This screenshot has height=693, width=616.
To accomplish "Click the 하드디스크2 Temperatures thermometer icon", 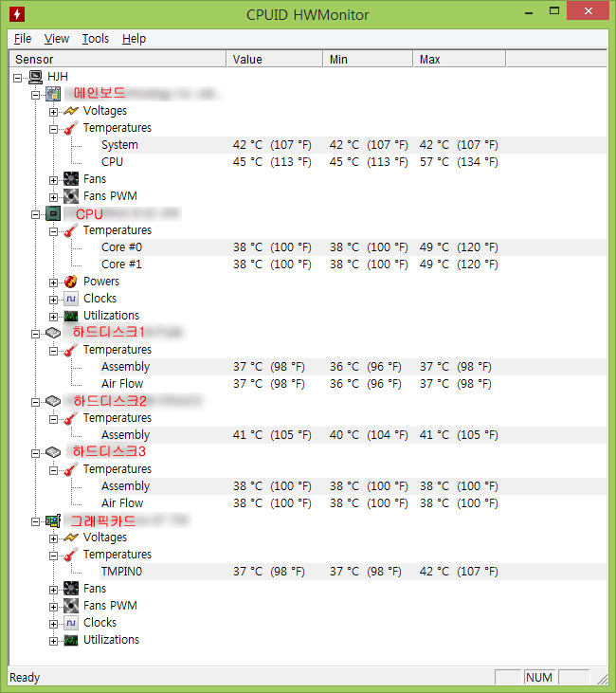I will (71, 418).
